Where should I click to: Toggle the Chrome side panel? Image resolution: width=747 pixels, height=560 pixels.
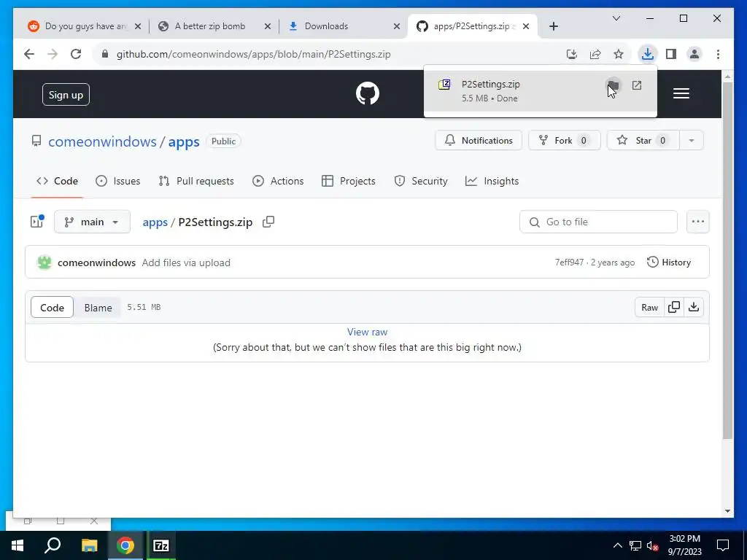[x=671, y=54]
